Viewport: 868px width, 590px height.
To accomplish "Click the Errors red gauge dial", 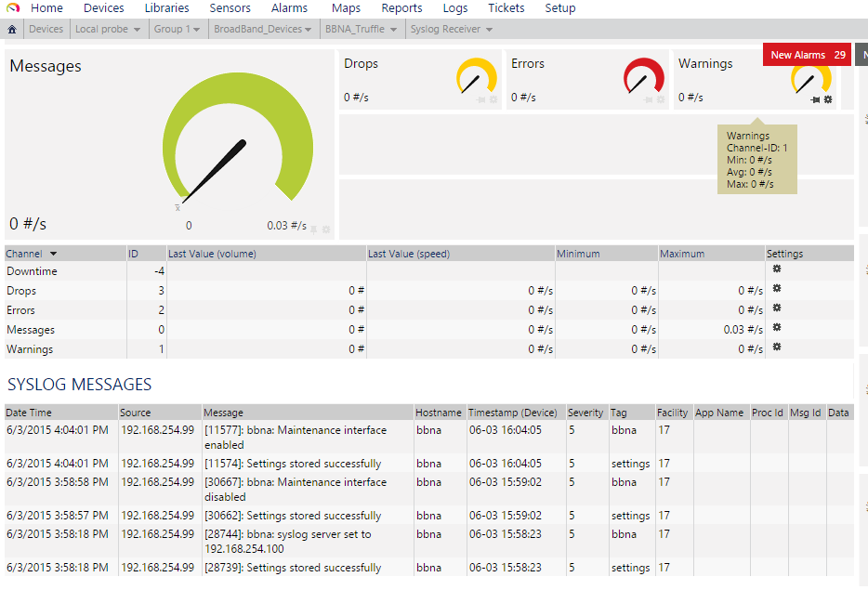I will [643, 77].
